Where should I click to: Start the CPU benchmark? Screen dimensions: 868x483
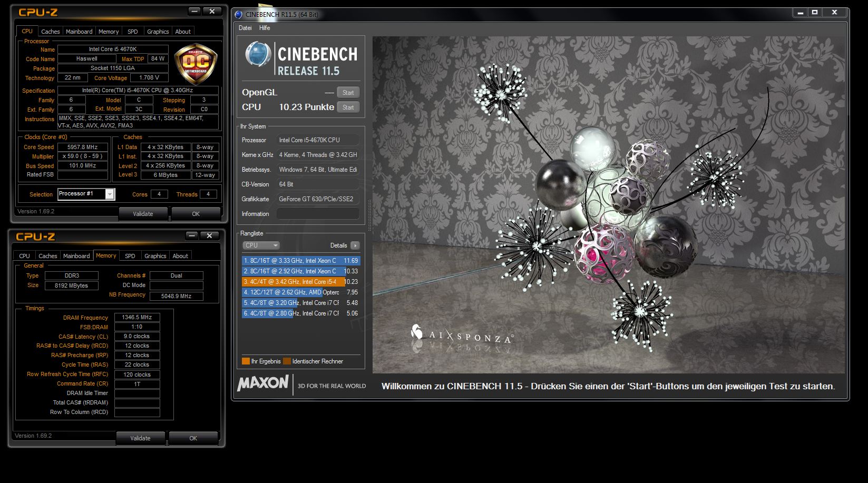coord(348,107)
